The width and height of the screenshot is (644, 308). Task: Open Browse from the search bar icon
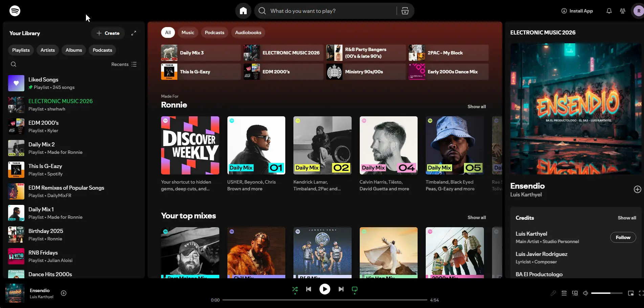pos(405,11)
